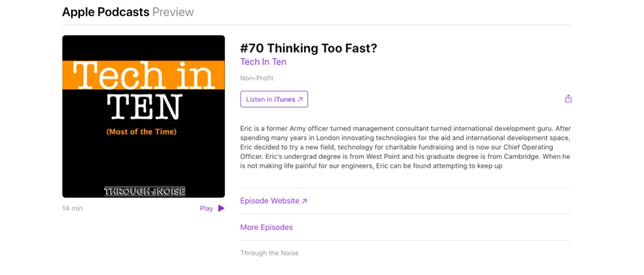The height and width of the screenshot is (275, 644).
Task: Click the Play text label under the artwork
Action: [206, 208]
